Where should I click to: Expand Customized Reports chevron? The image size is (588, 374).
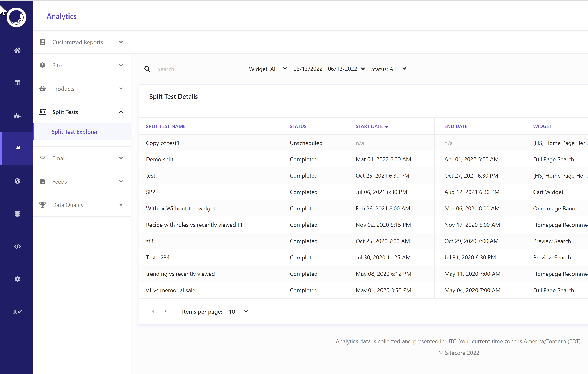[121, 42]
